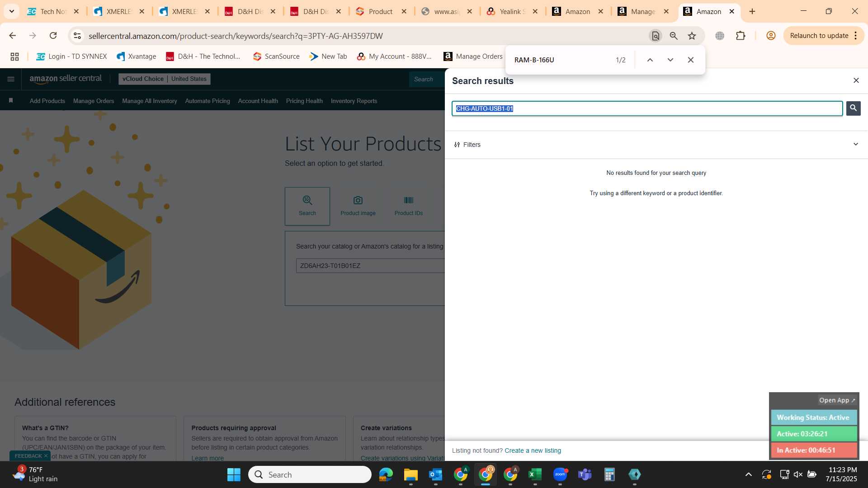Open Add Products menu item
Screen dimensions: 868x488
[x=47, y=101]
